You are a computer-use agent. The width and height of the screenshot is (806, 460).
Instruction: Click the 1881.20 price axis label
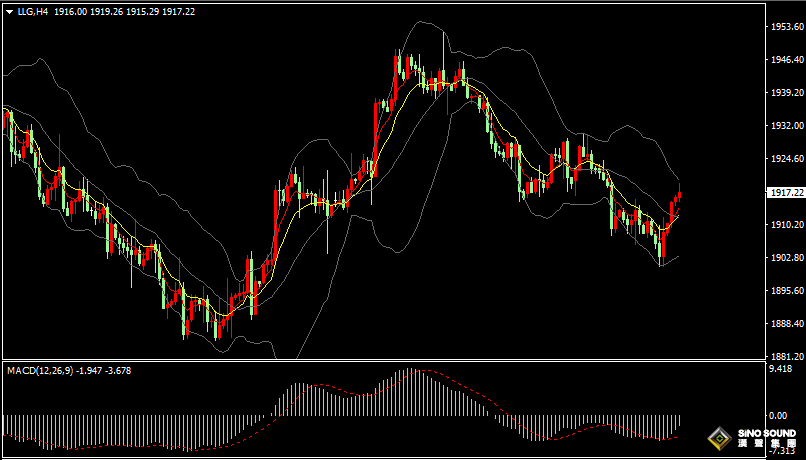coord(782,356)
